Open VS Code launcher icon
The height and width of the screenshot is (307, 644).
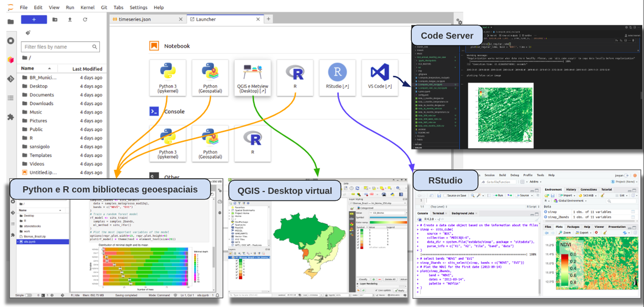pyautogui.click(x=379, y=77)
